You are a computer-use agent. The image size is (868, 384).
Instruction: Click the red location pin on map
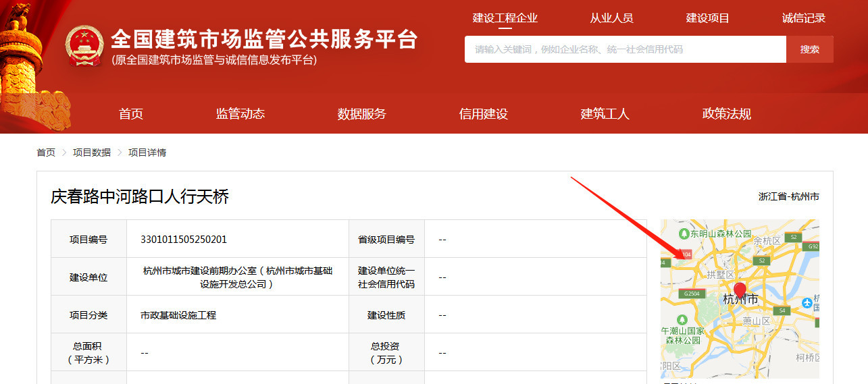point(740,292)
